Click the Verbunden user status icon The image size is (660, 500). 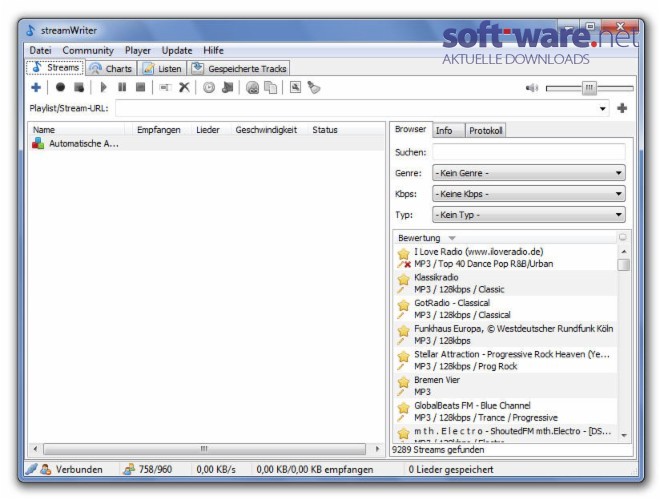(x=45, y=469)
